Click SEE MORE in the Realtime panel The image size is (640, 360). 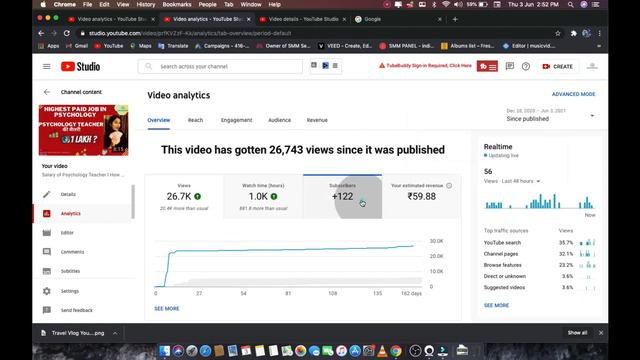[x=496, y=305]
